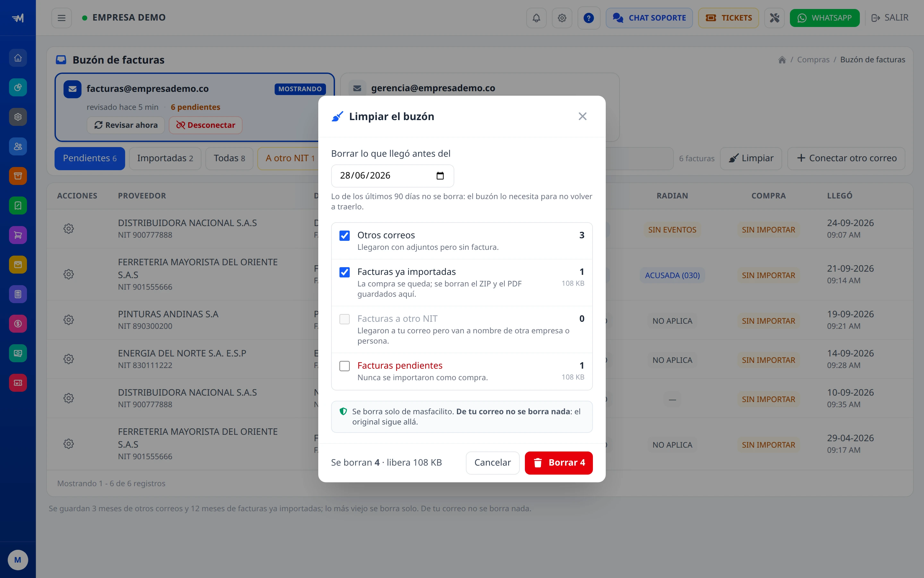Click Revisar ahora button
The width and height of the screenshot is (924, 578).
(126, 125)
